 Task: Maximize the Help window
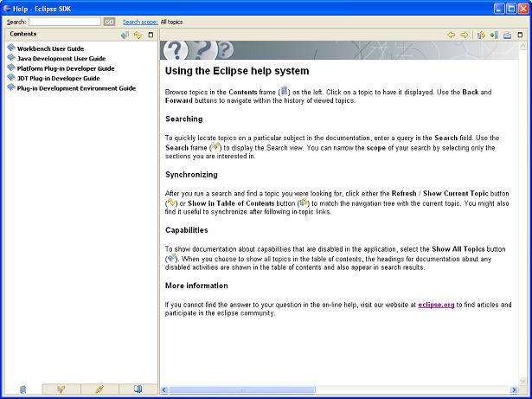tap(511, 9)
